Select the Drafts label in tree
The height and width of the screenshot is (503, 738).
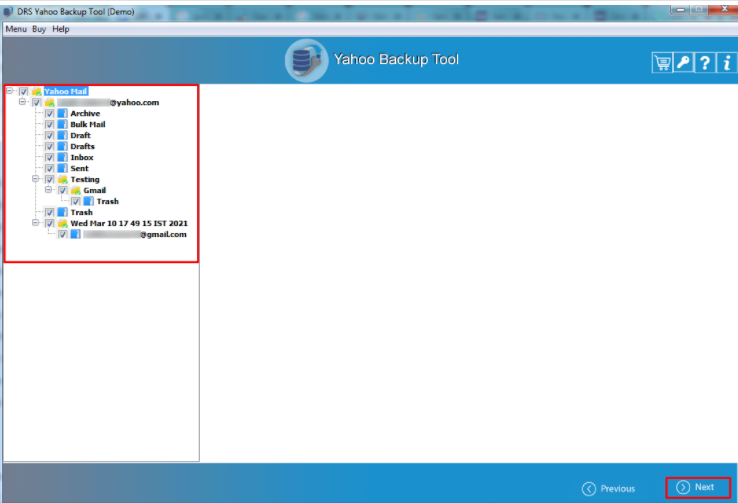[x=82, y=146]
